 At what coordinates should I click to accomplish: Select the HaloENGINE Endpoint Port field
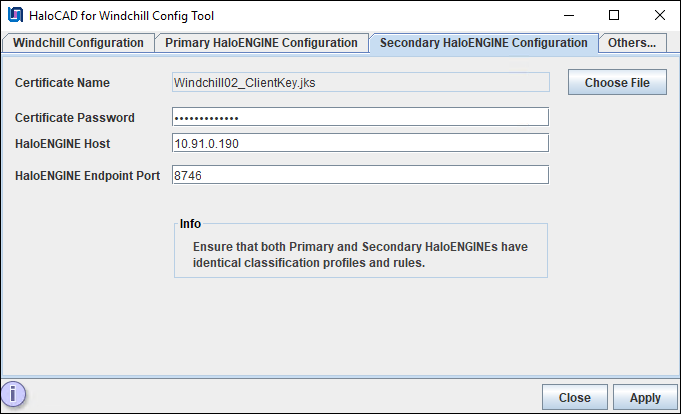click(x=360, y=175)
